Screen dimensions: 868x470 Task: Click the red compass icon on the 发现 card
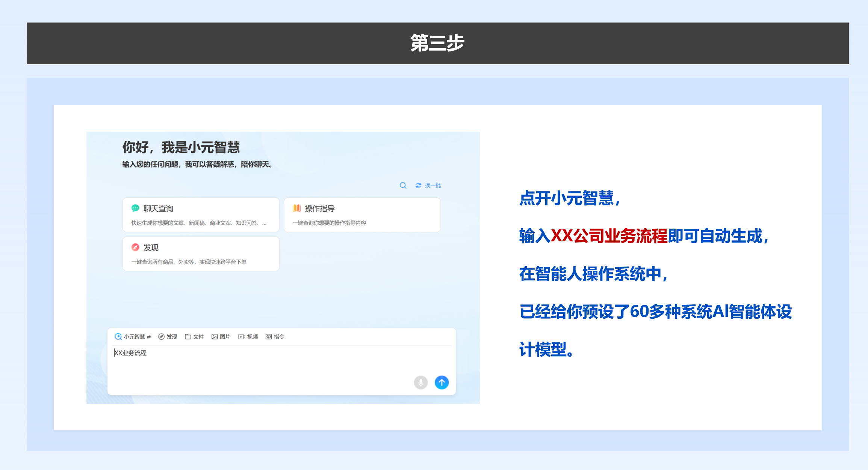point(135,247)
